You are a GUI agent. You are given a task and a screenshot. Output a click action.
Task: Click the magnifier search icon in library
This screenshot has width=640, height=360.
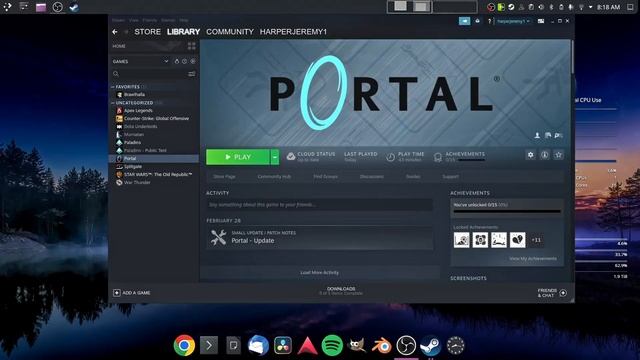point(116,74)
